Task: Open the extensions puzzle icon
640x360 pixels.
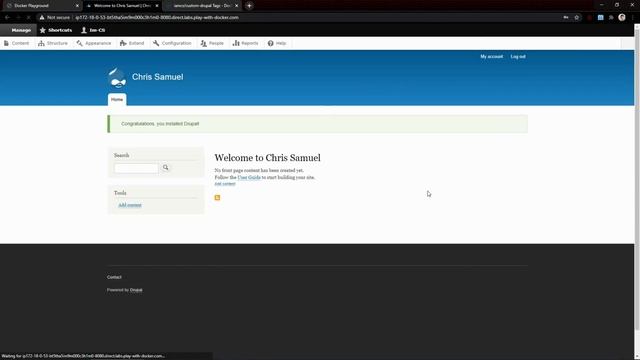Action: click(x=611, y=18)
